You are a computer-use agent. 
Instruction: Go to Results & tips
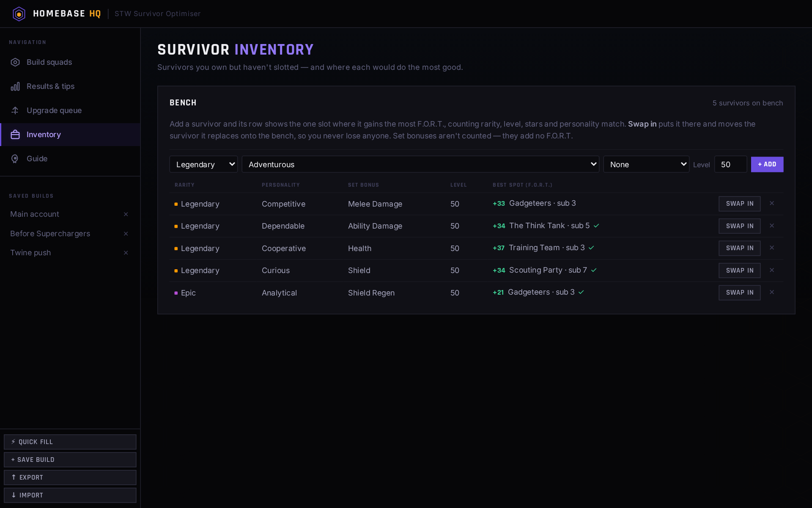pyautogui.click(x=70, y=86)
